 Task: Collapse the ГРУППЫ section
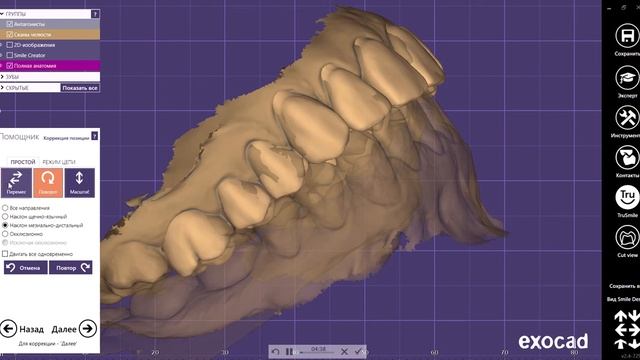[x=2, y=14]
